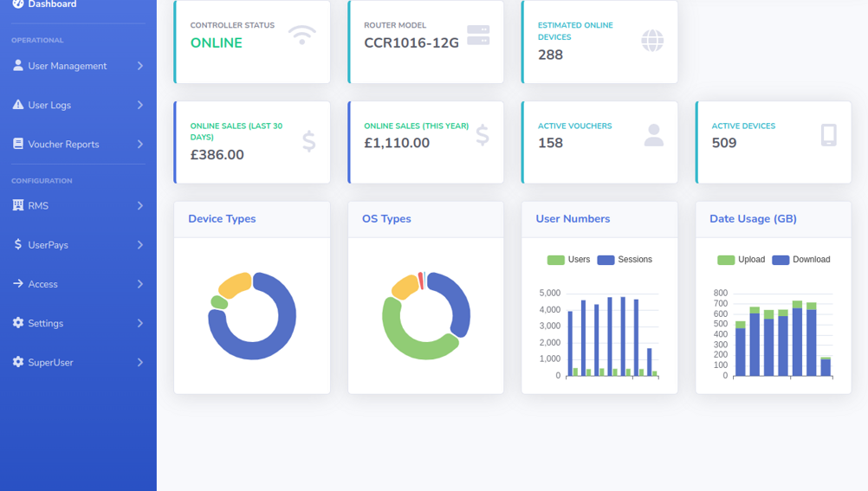
Task: Open the UserPays menu item
Action: point(48,245)
